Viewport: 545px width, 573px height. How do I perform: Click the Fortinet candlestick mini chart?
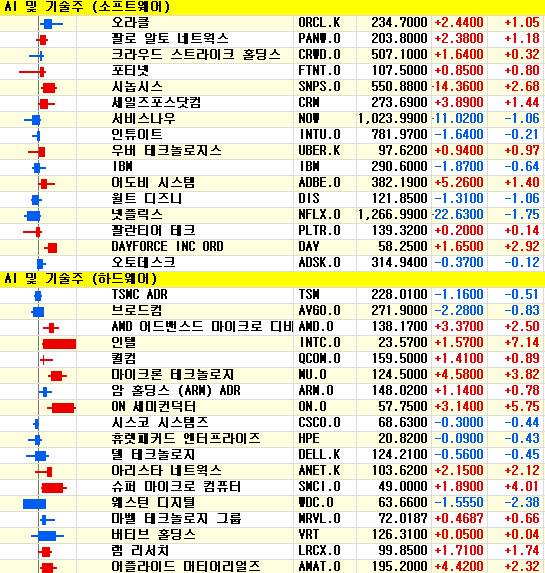point(32,72)
